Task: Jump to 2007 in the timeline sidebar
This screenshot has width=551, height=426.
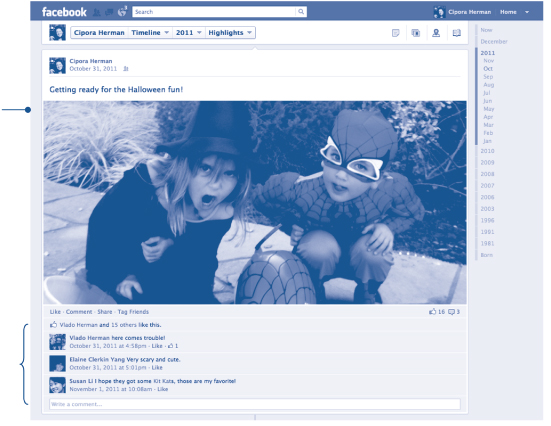Action: point(487,186)
